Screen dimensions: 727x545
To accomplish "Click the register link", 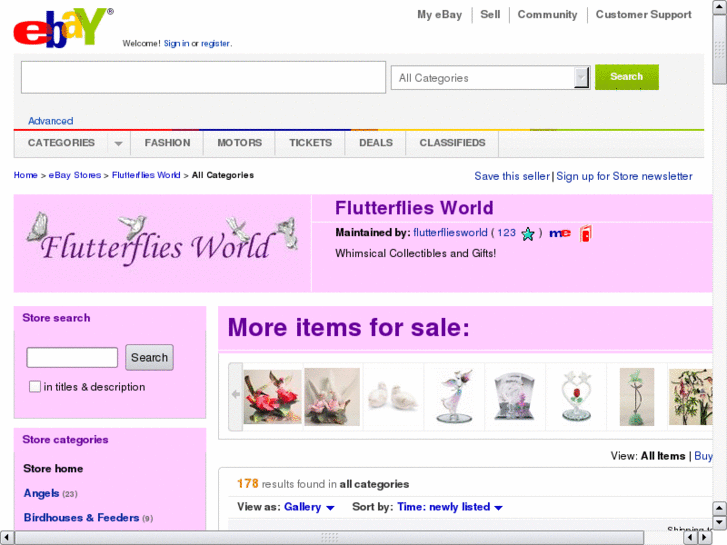I will coord(215,44).
